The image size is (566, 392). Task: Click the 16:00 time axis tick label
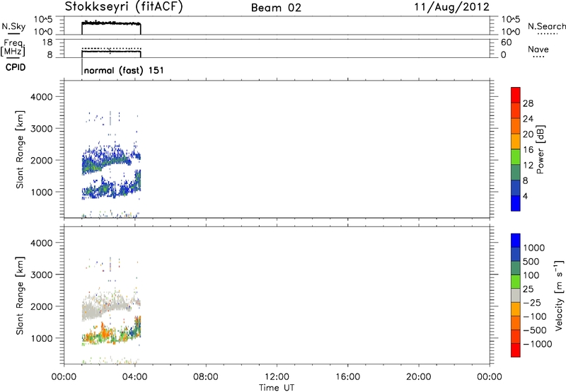pyautogui.click(x=347, y=377)
